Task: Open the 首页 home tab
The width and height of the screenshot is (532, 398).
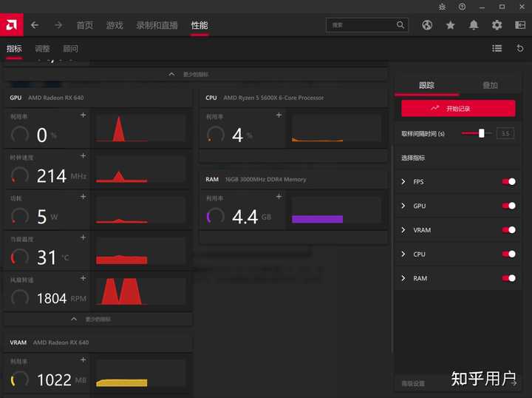Action: [x=84, y=25]
